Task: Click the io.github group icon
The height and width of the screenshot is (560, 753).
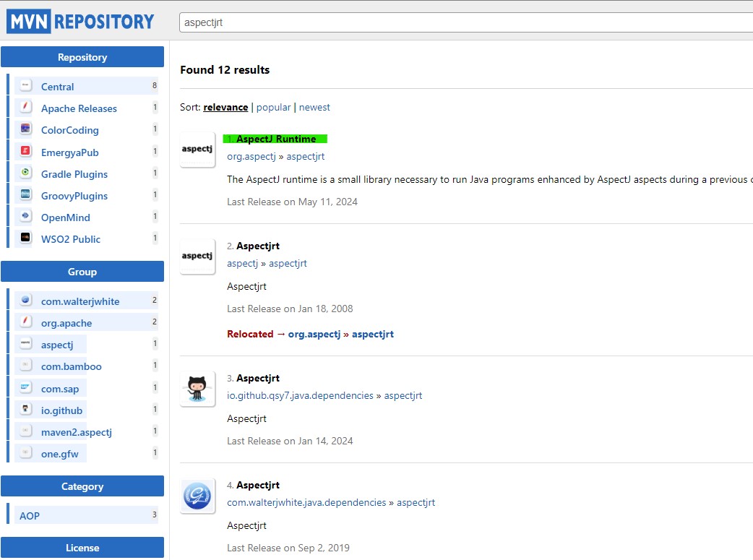Action: (x=25, y=409)
